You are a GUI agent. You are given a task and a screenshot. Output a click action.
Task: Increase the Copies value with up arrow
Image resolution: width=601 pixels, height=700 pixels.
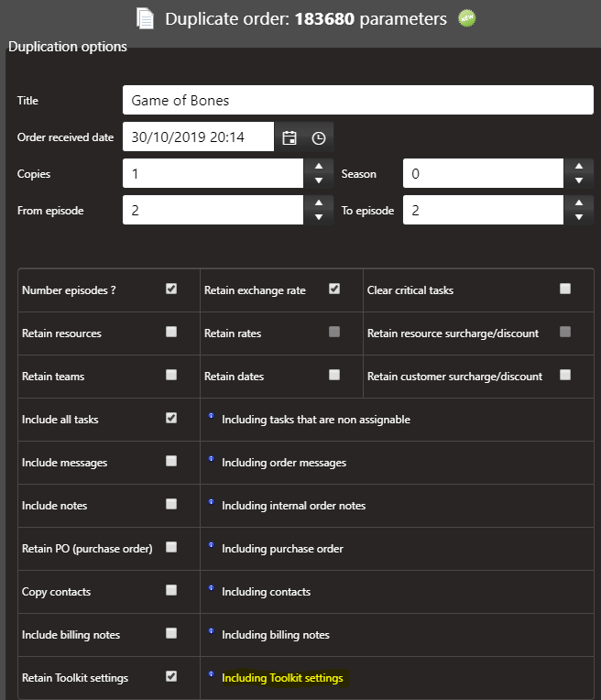(x=318, y=166)
